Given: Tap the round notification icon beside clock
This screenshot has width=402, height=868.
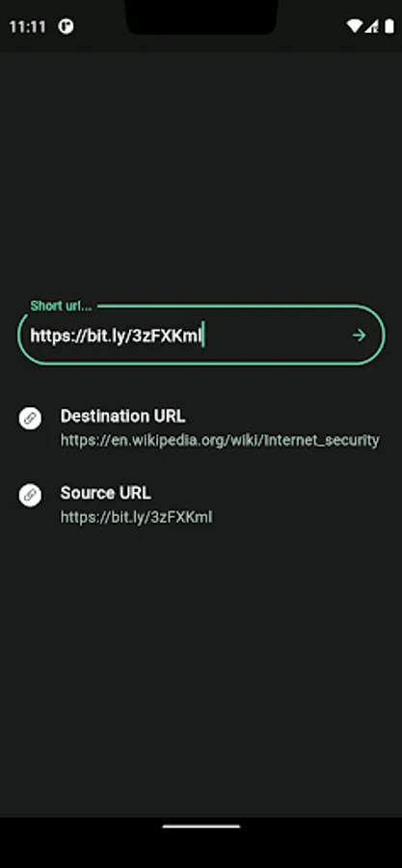Looking at the screenshot, I should click(66, 27).
